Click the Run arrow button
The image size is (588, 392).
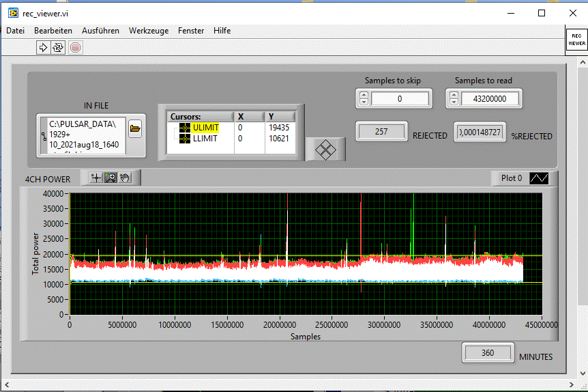pyautogui.click(x=43, y=48)
